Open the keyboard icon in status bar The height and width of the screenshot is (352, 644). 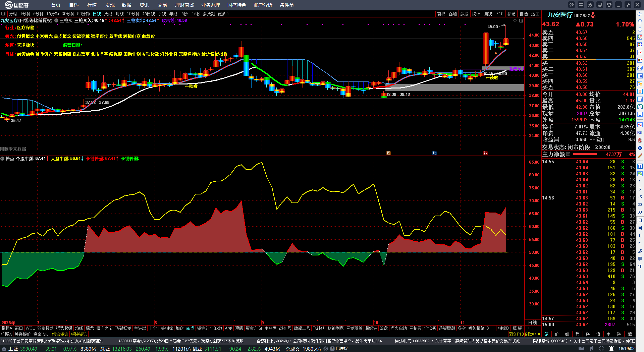click(581, 349)
